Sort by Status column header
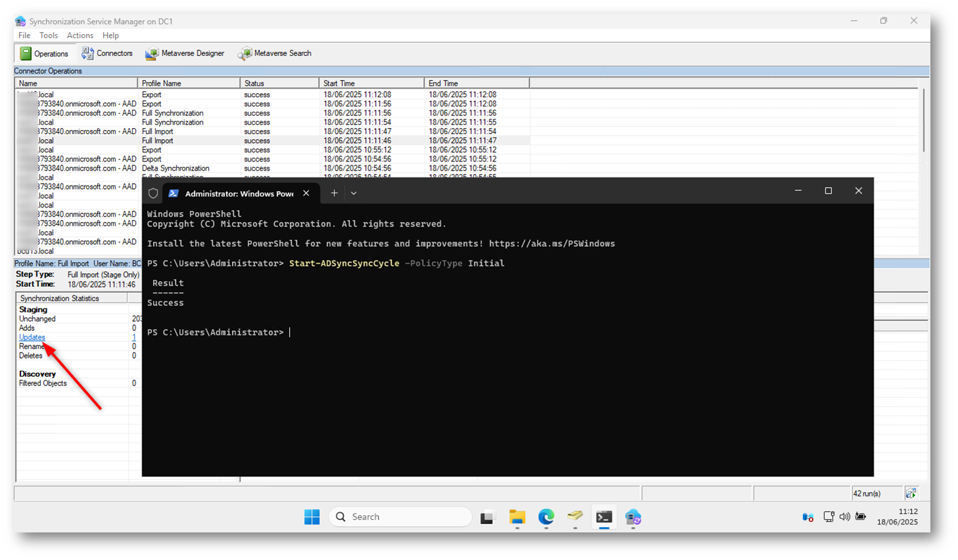This screenshot has width=958, height=560. (279, 83)
